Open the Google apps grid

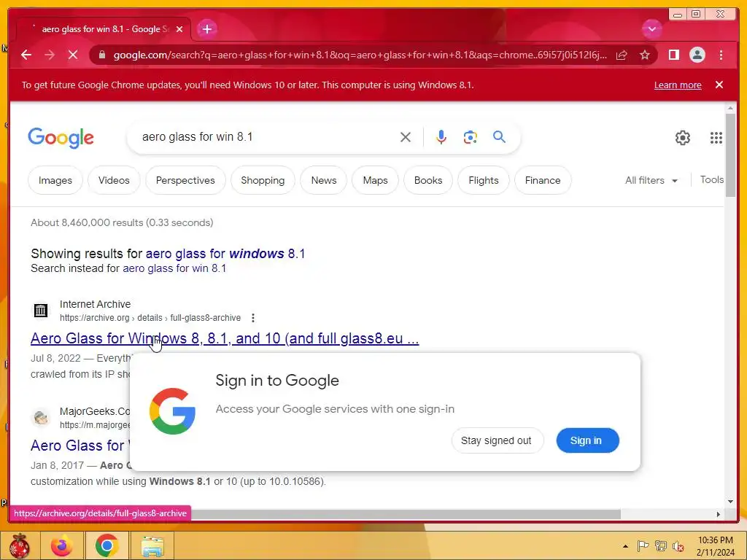point(716,138)
